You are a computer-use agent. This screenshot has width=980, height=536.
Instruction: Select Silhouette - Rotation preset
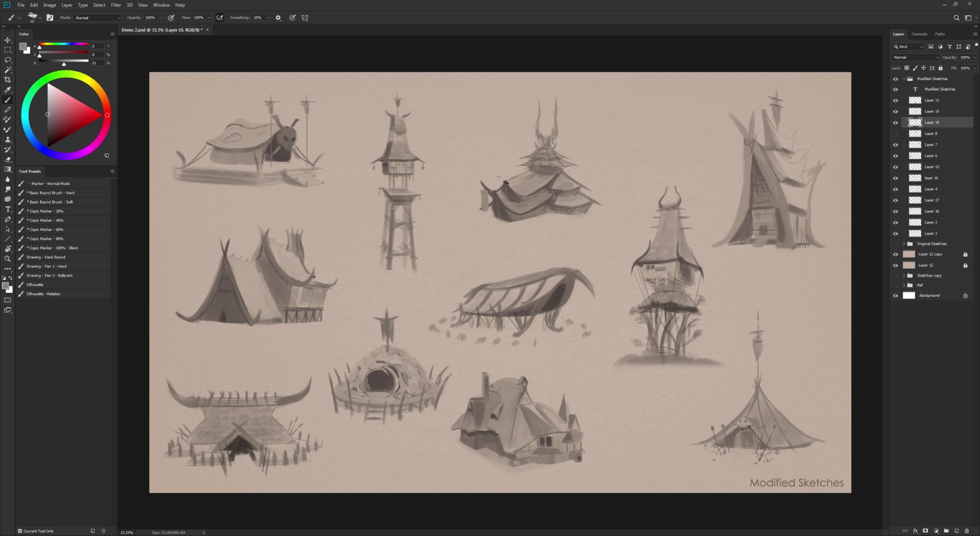pyautogui.click(x=64, y=294)
